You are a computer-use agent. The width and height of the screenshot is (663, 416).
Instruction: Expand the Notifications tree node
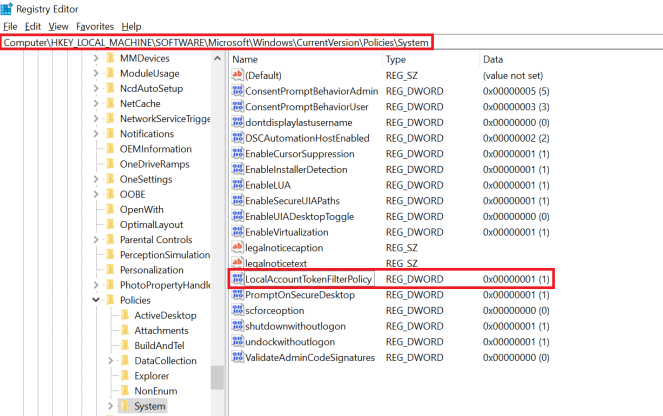(96, 134)
